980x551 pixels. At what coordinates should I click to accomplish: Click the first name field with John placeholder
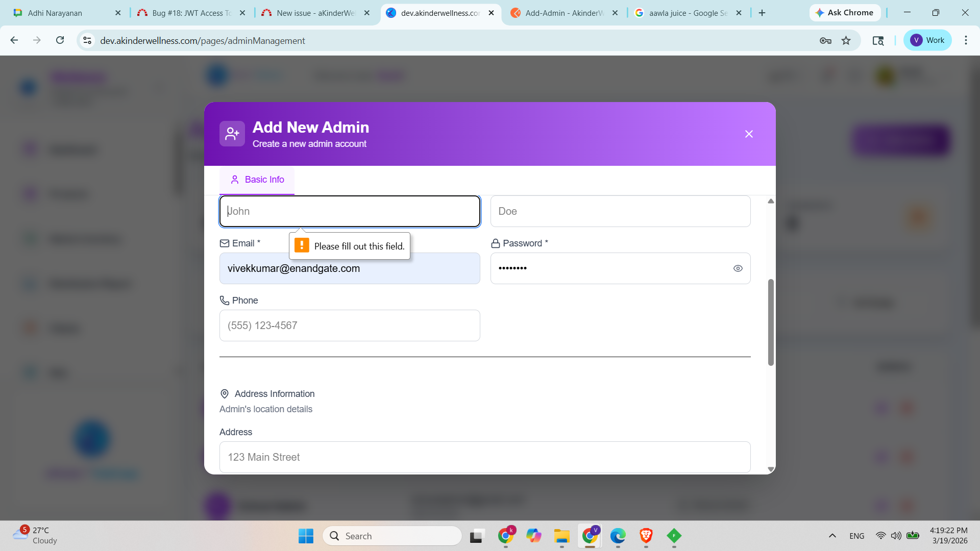click(x=350, y=211)
